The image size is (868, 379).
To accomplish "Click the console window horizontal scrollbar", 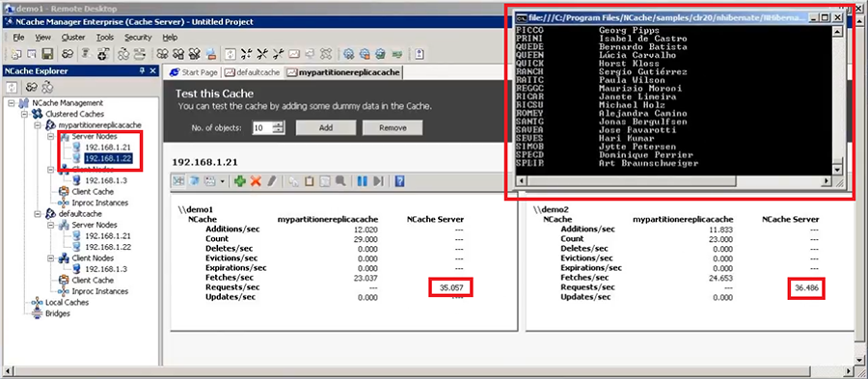I will 674,181.
